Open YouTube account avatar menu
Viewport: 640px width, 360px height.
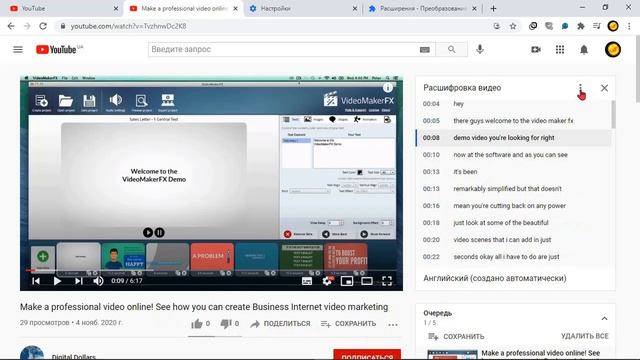coord(613,49)
